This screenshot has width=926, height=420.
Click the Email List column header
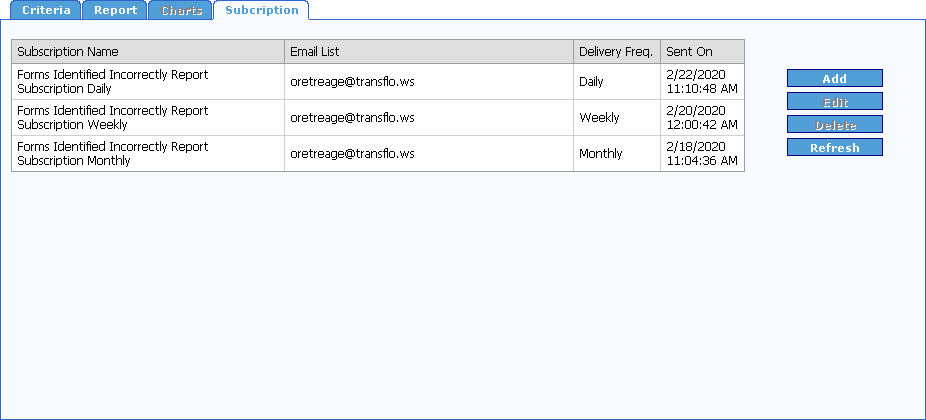tap(429, 52)
